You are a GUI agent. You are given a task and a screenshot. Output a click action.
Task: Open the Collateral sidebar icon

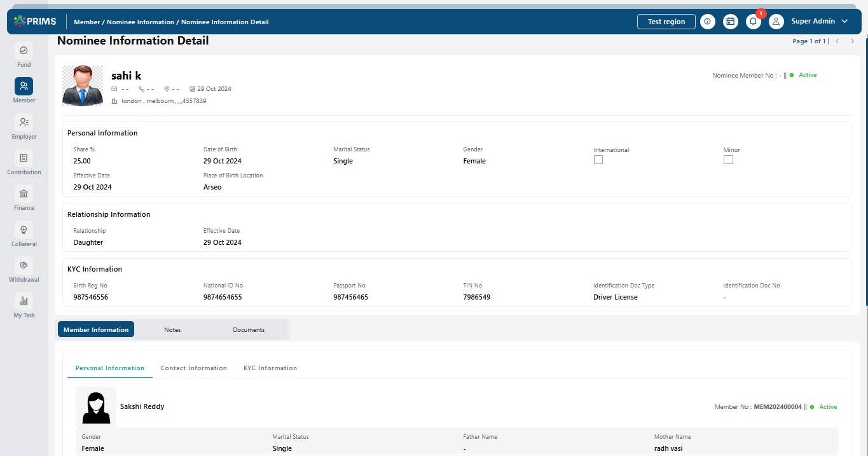click(x=24, y=230)
